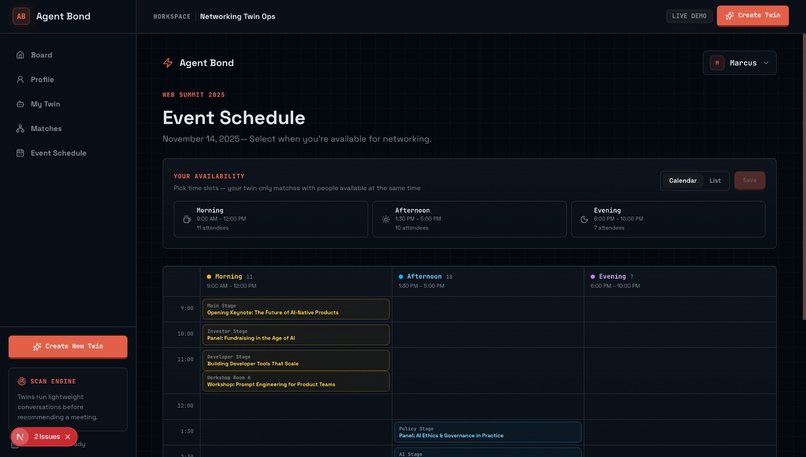
Task: Click the sparkle icon on Create New Twin
Action: (x=37, y=346)
